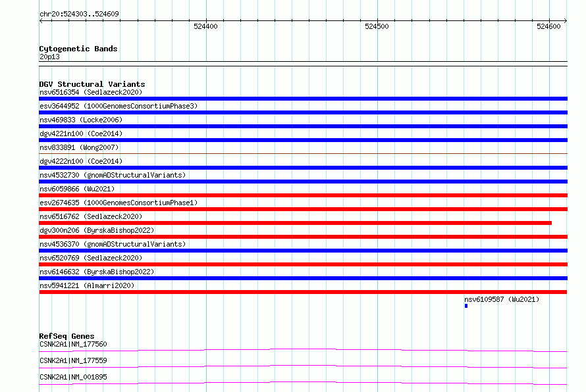Click the DGV Structural Variants track title
This screenshot has width=586, height=392.
92,84
